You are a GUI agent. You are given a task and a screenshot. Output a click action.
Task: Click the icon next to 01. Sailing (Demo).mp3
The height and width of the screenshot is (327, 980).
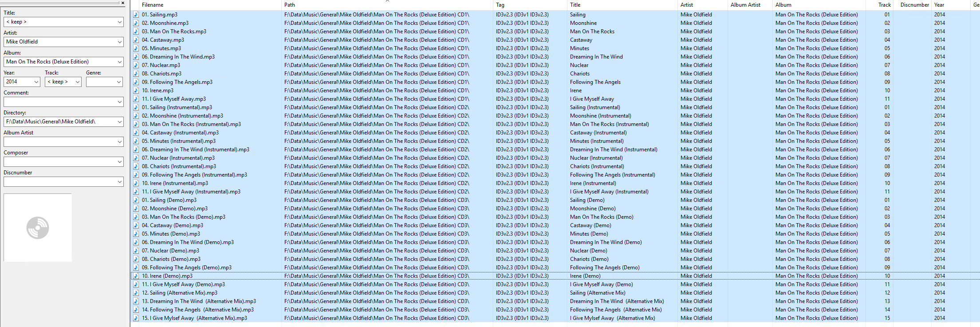coord(136,200)
